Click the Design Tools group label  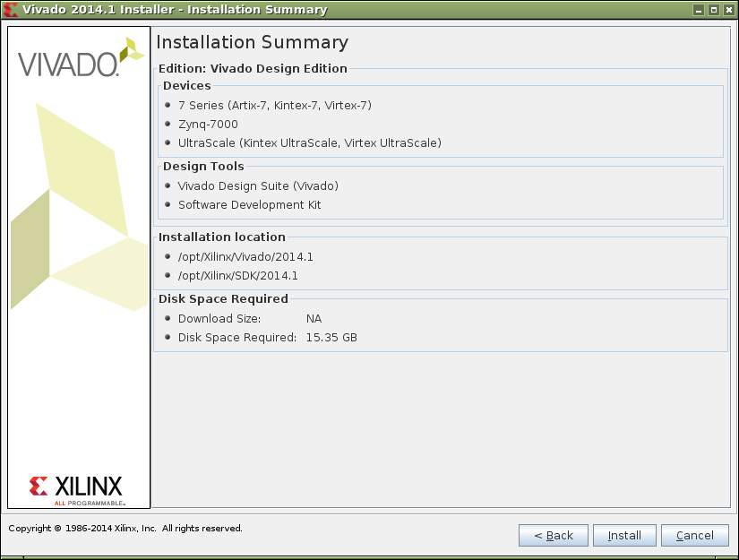coord(203,166)
